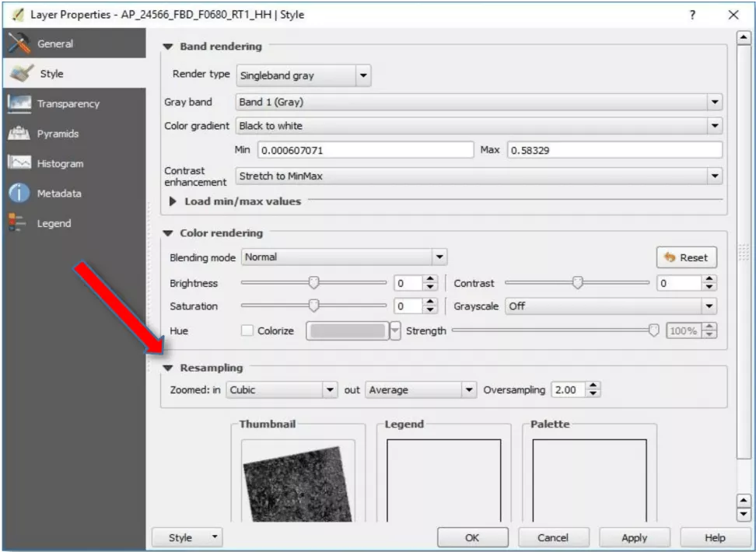Image resolution: width=756 pixels, height=552 pixels.
Task: Switch to the Histogram tab
Action: [74, 163]
